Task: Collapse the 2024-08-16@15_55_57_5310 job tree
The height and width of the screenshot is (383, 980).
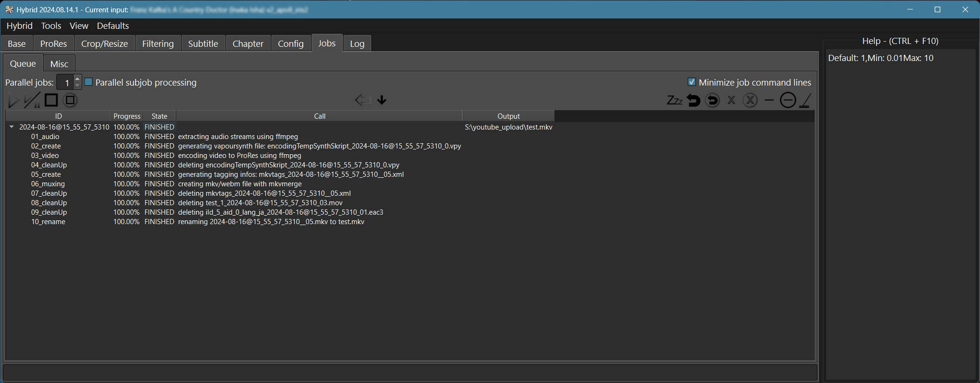Action: click(12, 127)
